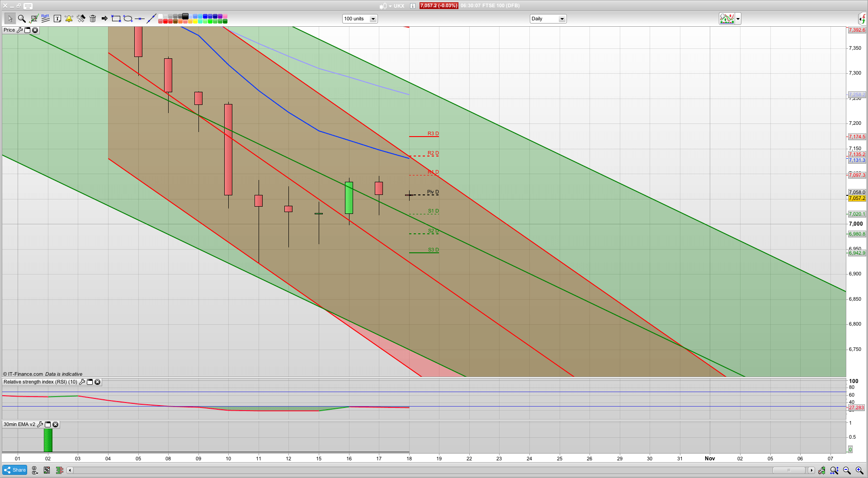Switch focus to the Price panel header
Screen dimensions: 868x478
pos(9,30)
